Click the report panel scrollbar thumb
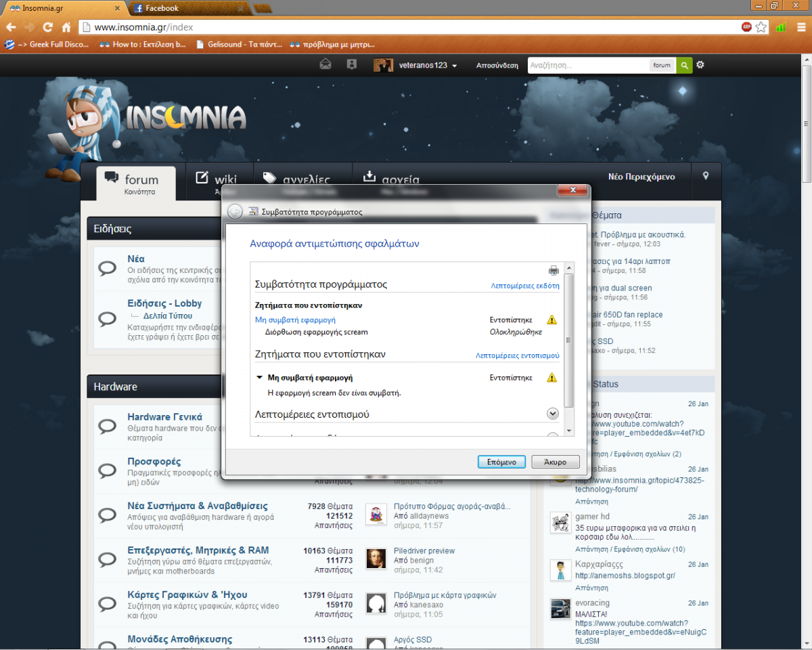 click(x=568, y=341)
